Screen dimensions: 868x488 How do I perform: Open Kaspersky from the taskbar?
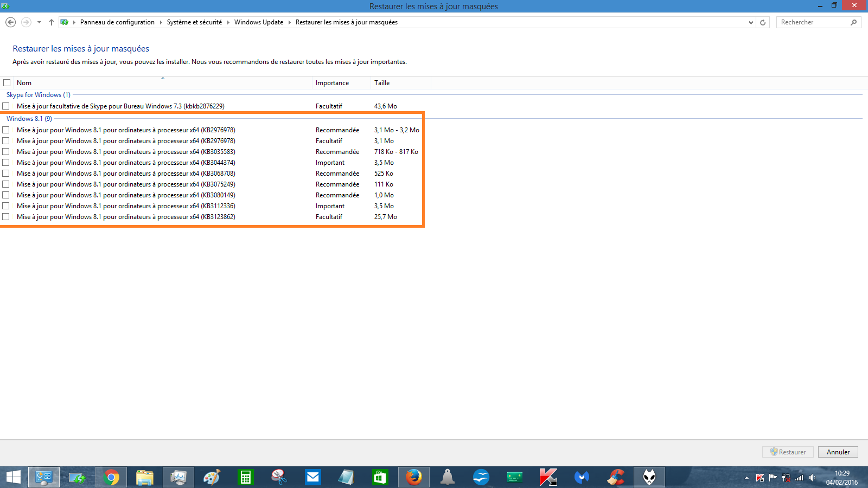(548, 477)
